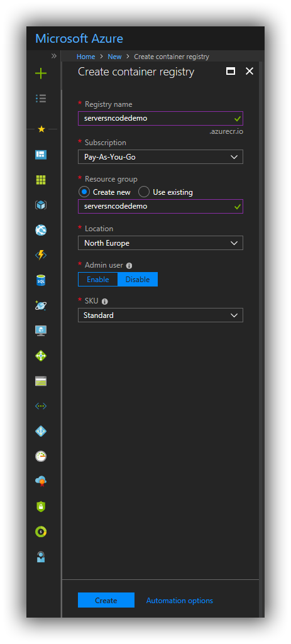Open All services list icon in sidebar
This screenshot has height=644, width=291.
[41, 98]
